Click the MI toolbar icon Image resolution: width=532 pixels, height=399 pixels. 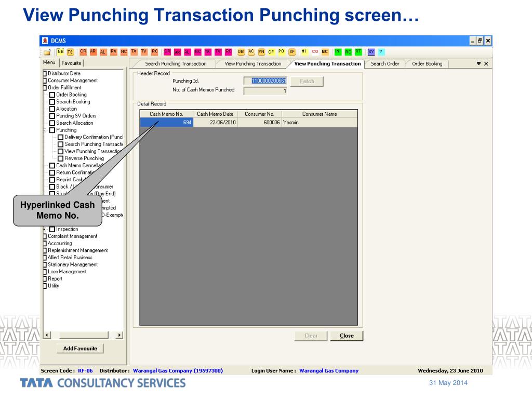[x=303, y=51]
